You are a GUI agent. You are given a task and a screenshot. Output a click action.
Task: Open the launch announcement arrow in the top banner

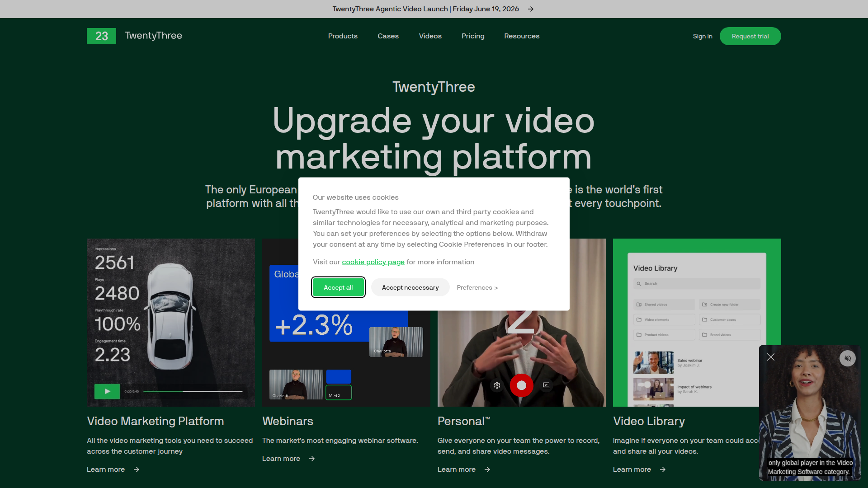click(x=531, y=9)
